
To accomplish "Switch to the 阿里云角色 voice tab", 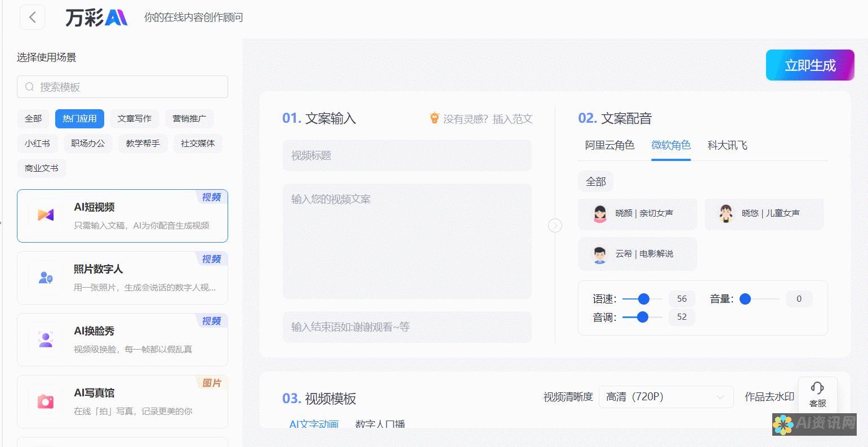I will pyautogui.click(x=609, y=145).
